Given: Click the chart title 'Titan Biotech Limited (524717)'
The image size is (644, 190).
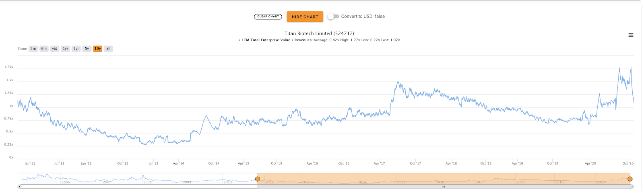Looking at the screenshot, I should click(319, 33).
